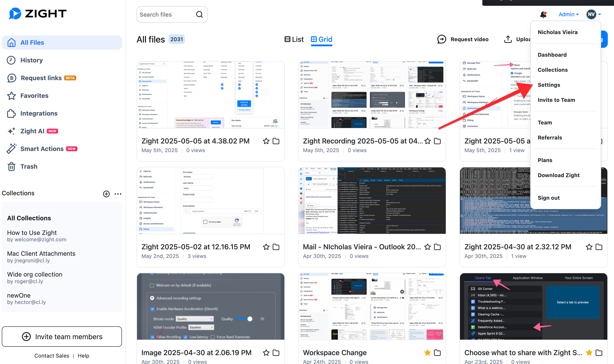The image size is (614, 364).
Task: Open Workspace Change thumbnail
Action: click(372, 306)
